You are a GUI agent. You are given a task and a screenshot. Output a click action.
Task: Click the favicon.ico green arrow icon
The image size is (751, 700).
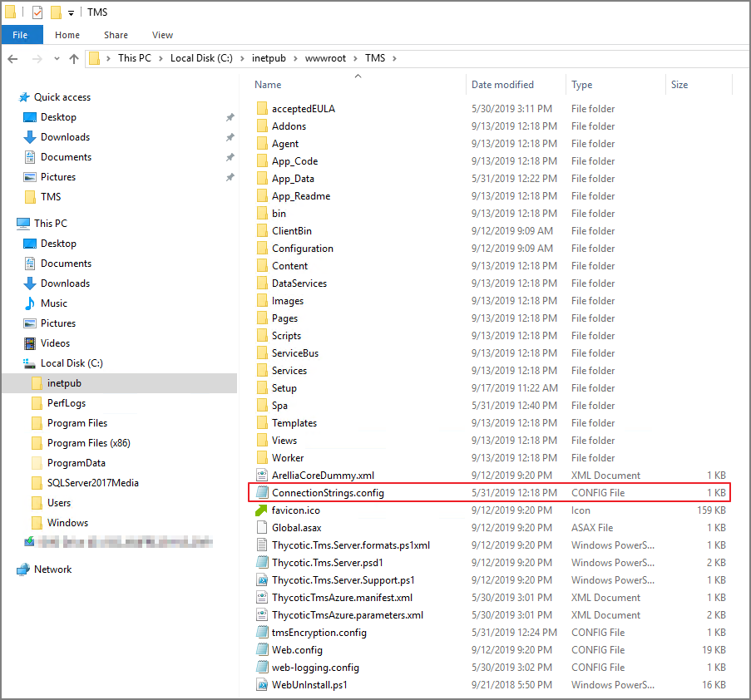[262, 510]
